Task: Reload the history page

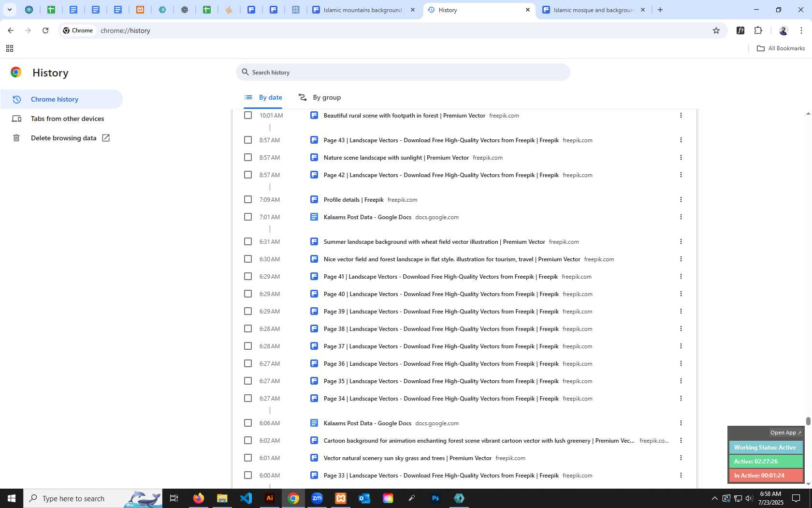Action: tap(45, 30)
